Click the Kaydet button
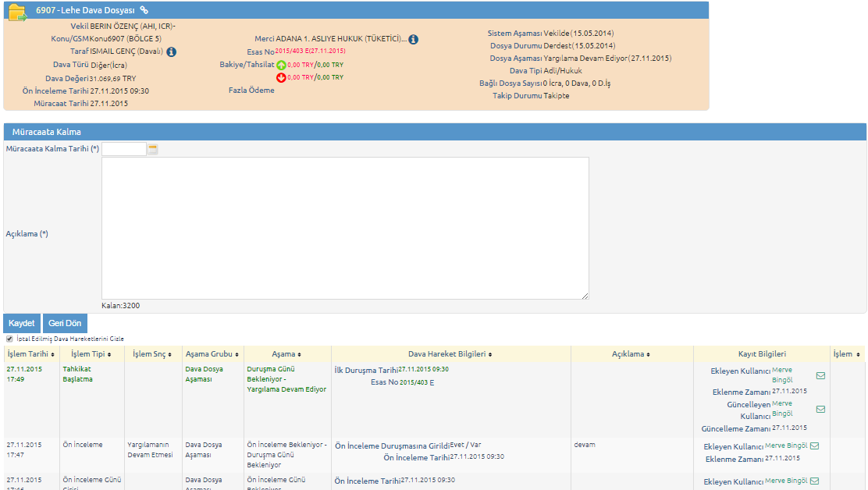 [22, 323]
